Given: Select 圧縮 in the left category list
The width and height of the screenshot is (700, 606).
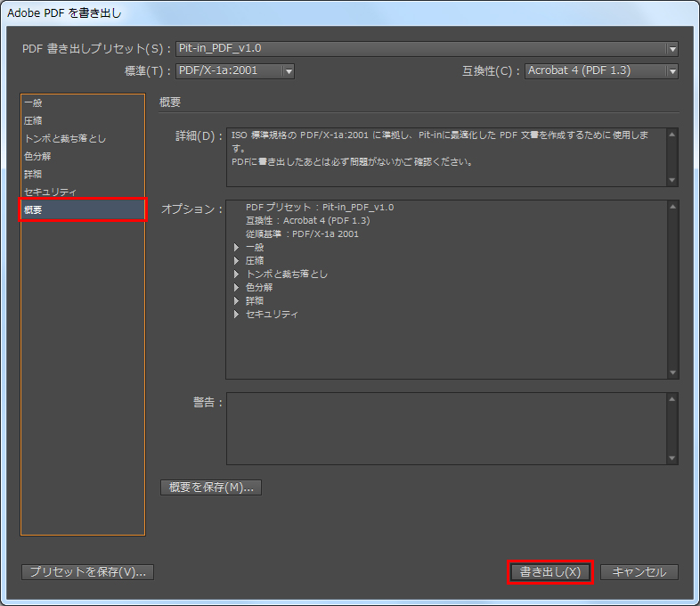Looking at the screenshot, I should [33, 121].
